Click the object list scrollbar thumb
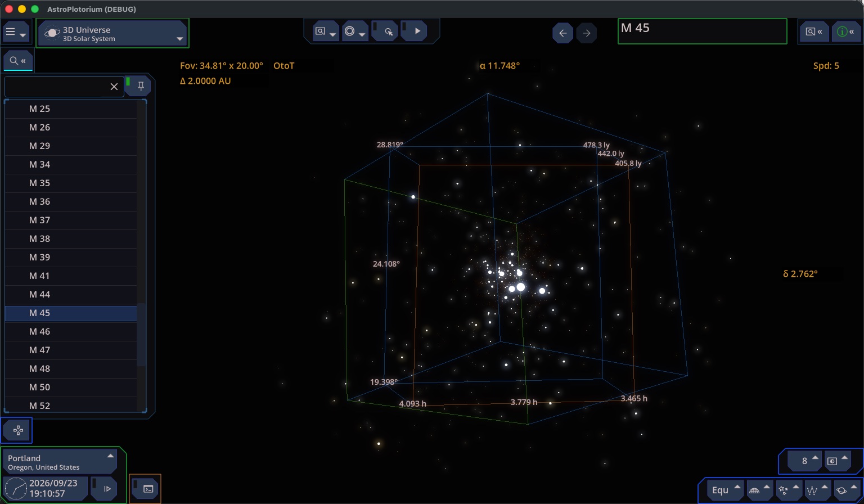This screenshot has height=504, width=864. pyautogui.click(x=141, y=335)
